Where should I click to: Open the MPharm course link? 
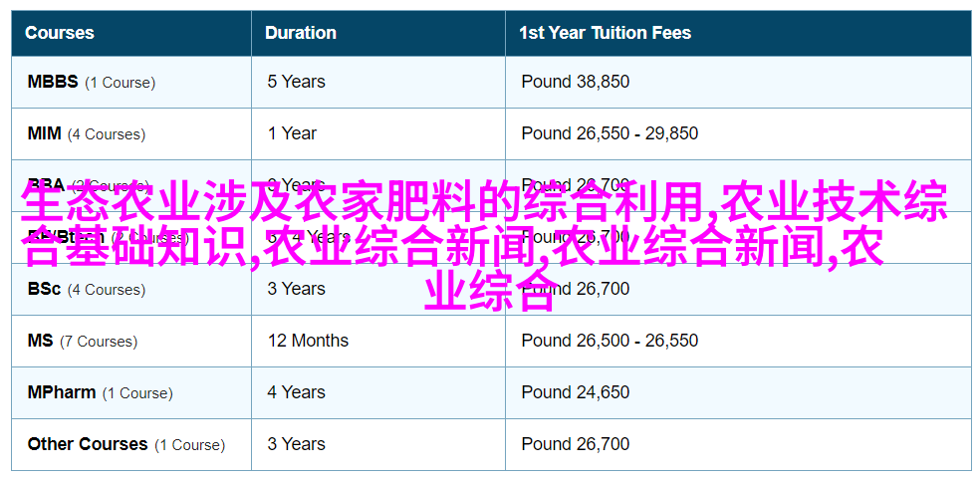[x=62, y=393]
